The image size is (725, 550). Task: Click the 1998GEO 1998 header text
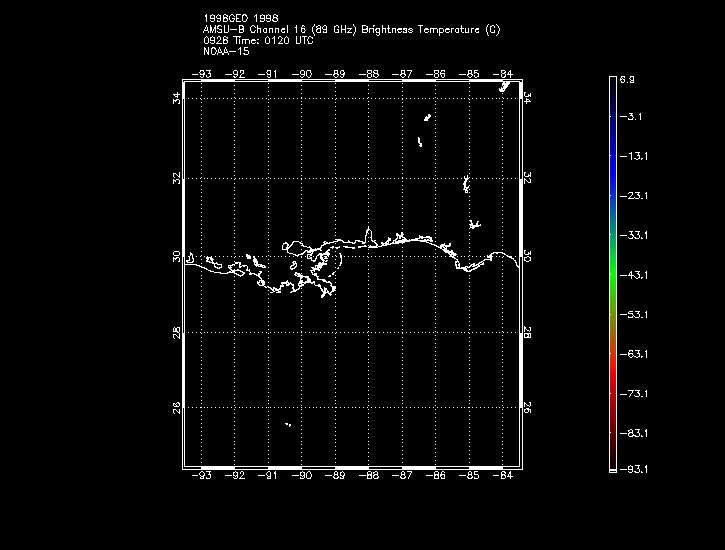[x=239, y=19]
